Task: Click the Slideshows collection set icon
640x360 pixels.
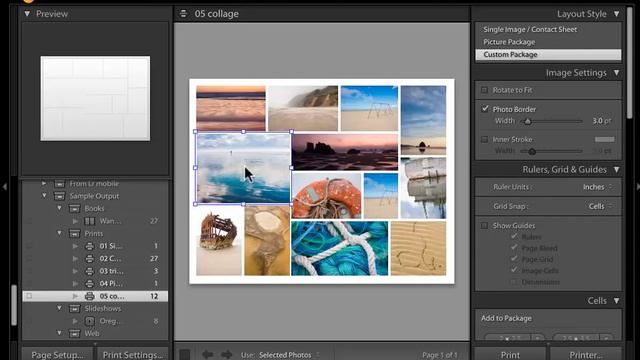Action: tap(75, 309)
